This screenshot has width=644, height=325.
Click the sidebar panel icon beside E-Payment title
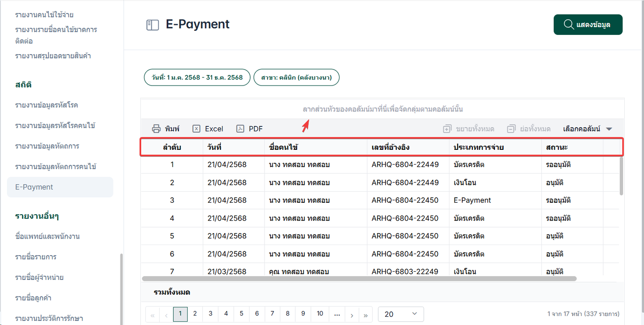click(x=152, y=25)
